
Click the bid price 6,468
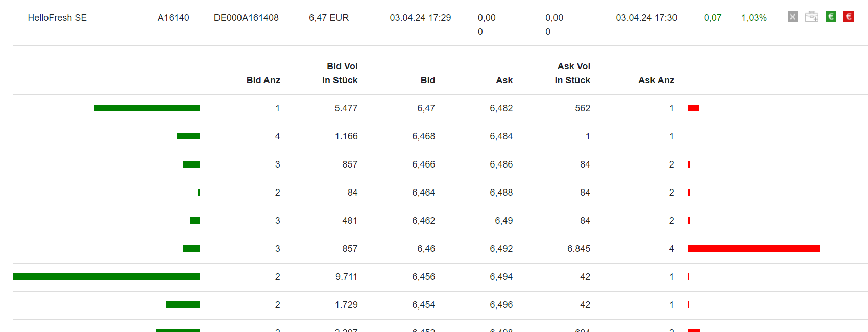pyautogui.click(x=423, y=136)
